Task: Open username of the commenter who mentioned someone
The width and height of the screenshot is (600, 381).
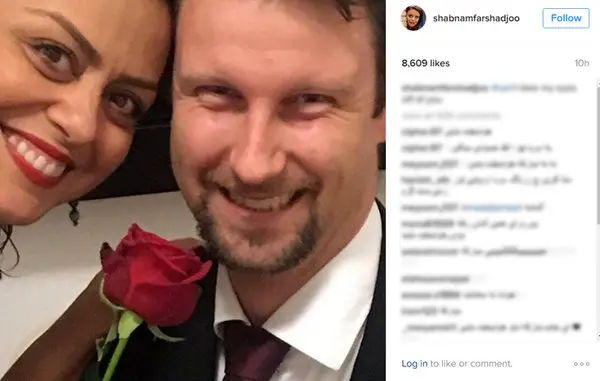Action: 430,208
